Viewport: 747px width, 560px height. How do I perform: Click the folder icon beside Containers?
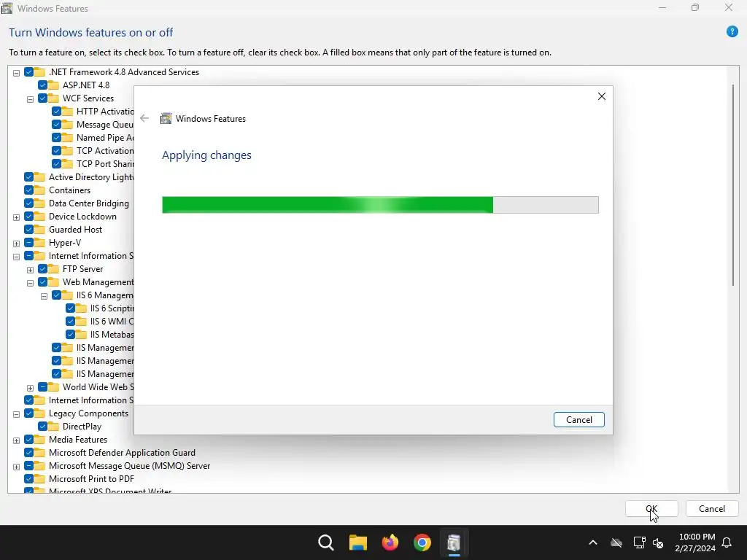click(39, 190)
